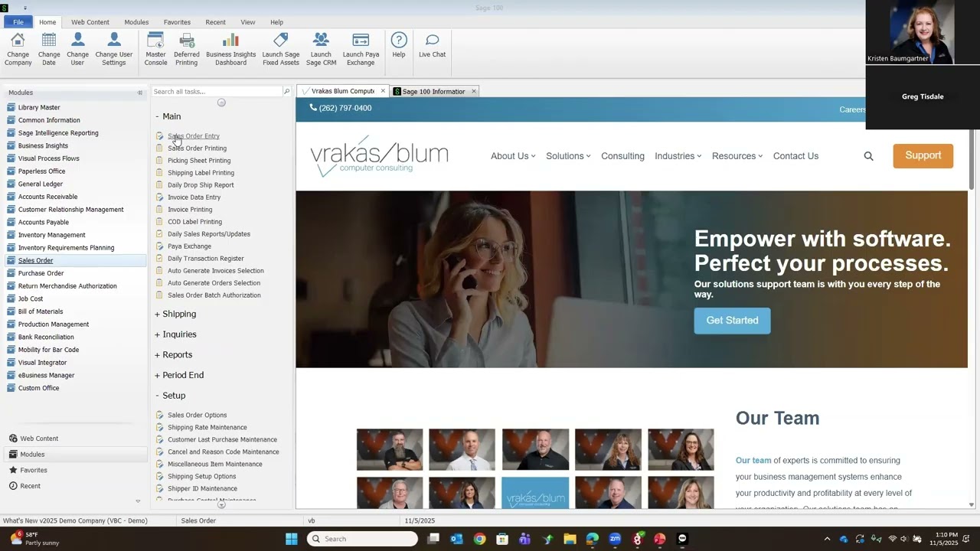This screenshot has height=551, width=980.
Task: Open the blue vrakas/blum team thumbnail
Action: (x=535, y=493)
